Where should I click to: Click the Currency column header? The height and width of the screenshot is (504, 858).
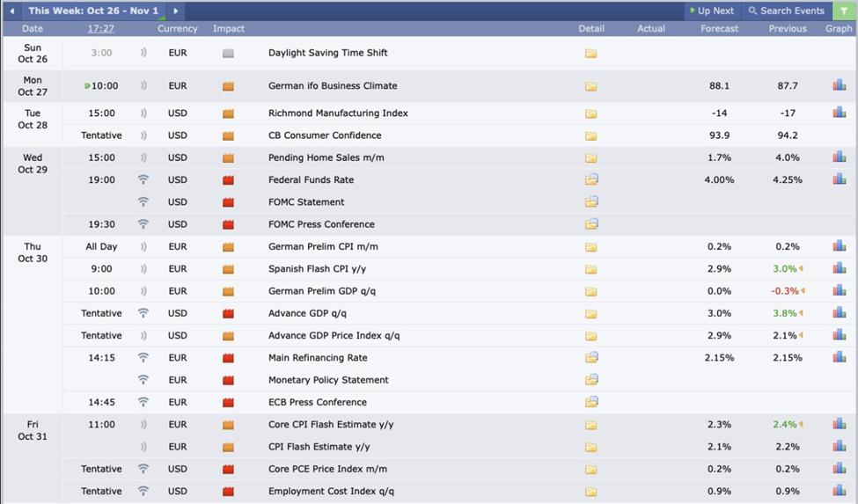(x=178, y=28)
